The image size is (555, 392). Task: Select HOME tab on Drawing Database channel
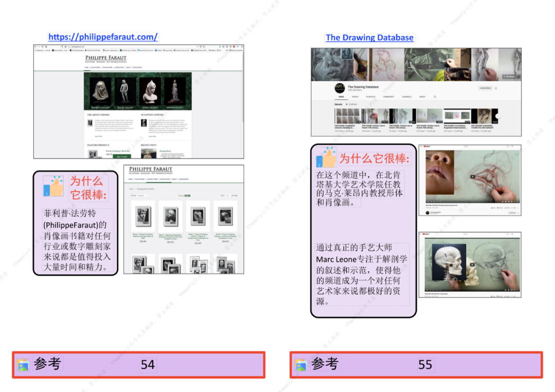[341, 97]
